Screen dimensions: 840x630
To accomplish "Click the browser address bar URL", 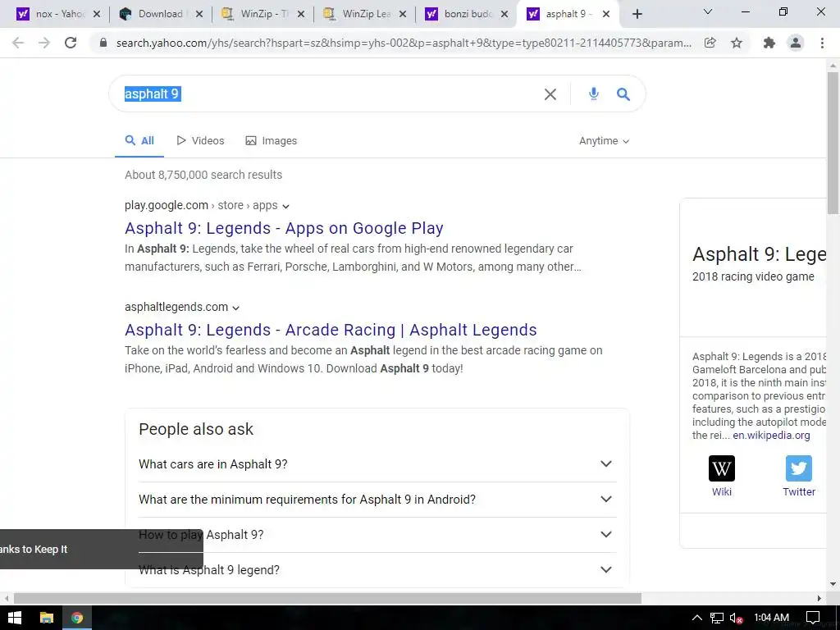I will [x=404, y=43].
